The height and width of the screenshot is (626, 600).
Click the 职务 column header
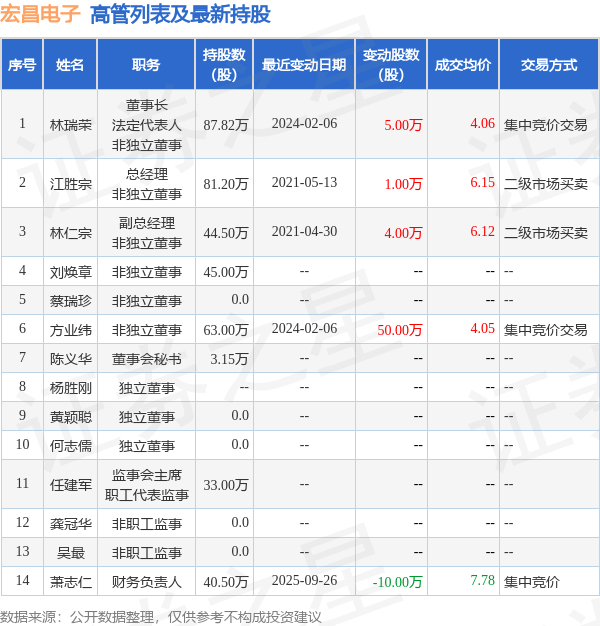click(x=146, y=65)
